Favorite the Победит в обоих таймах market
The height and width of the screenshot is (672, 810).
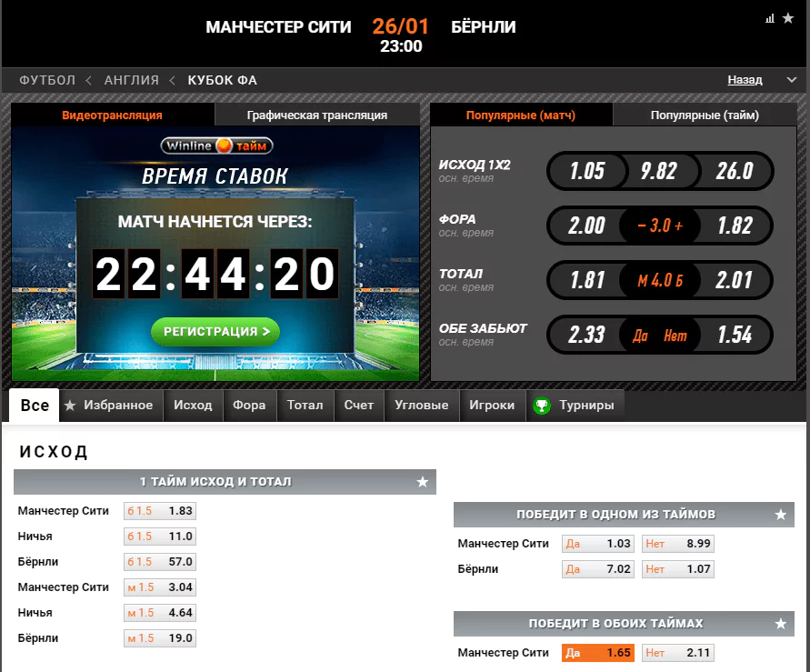click(781, 624)
